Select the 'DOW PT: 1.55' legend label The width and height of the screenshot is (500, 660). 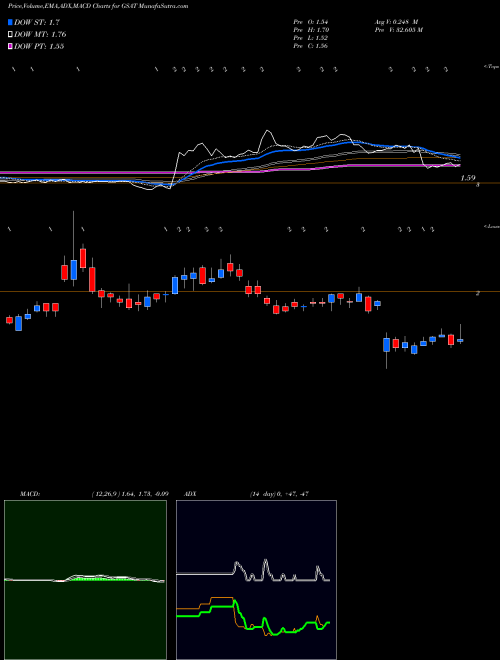coord(39,46)
